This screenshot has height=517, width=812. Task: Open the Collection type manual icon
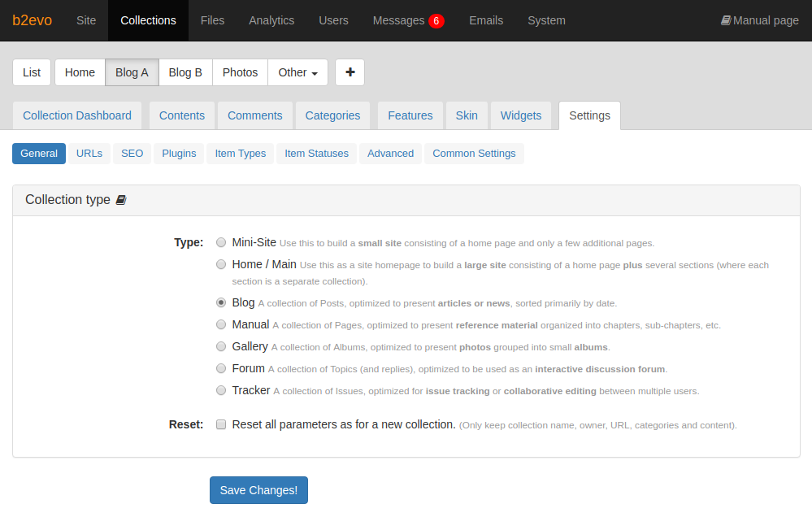(120, 200)
